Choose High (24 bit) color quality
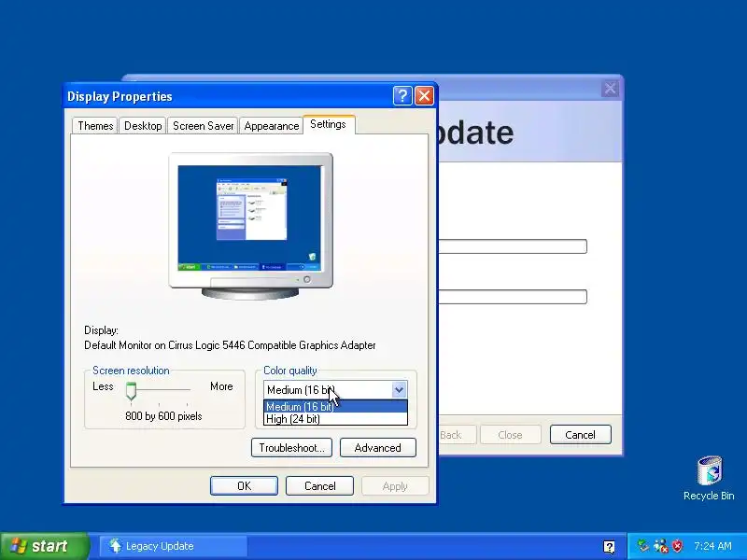 tap(335, 419)
